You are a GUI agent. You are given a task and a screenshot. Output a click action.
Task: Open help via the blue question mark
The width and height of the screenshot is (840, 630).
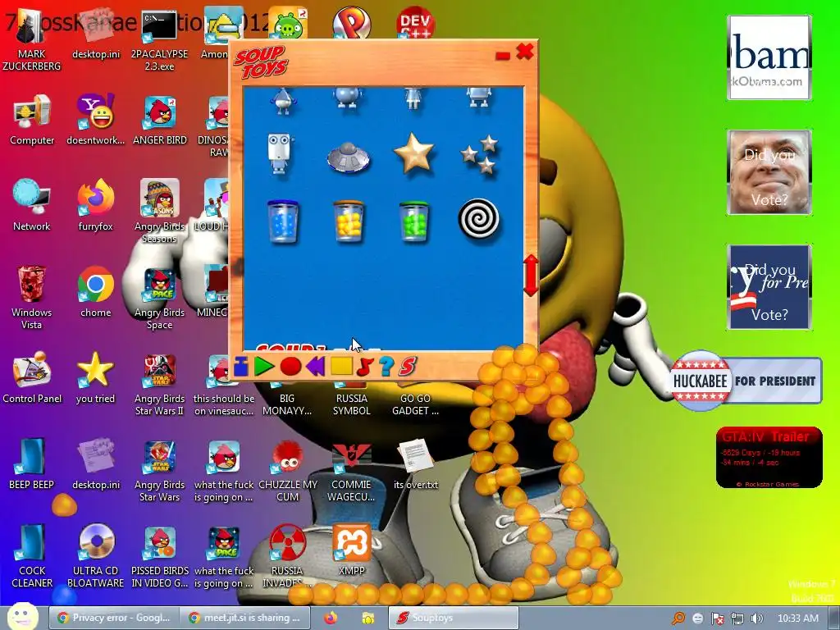click(386, 367)
